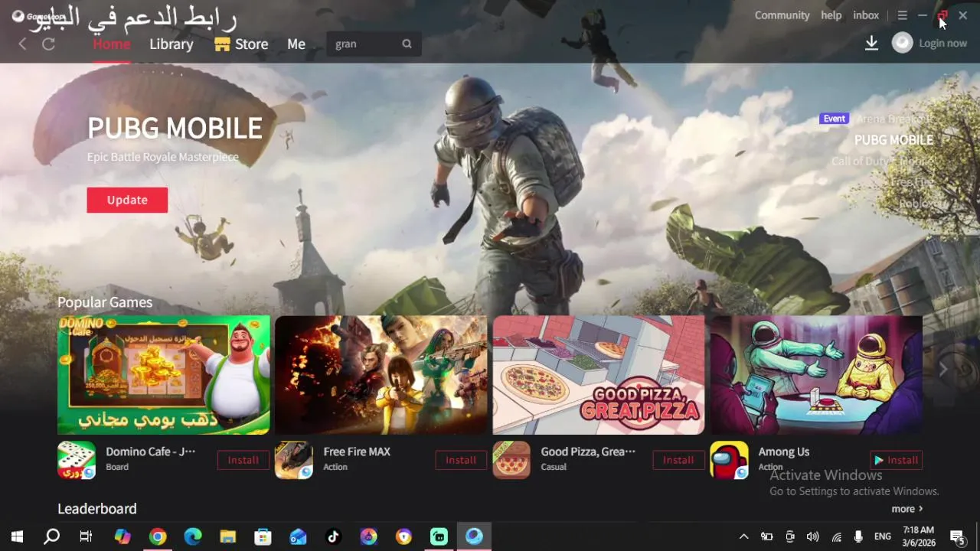Image resolution: width=980 pixels, height=551 pixels.
Task: Open the Good Pizza, Great Pizza thumbnail
Action: [599, 375]
